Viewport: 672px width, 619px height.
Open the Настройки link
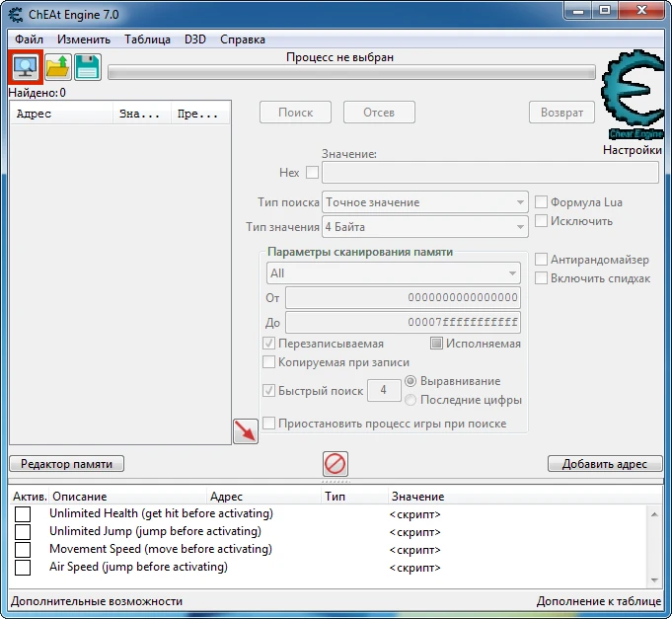[x=633, y=150]
